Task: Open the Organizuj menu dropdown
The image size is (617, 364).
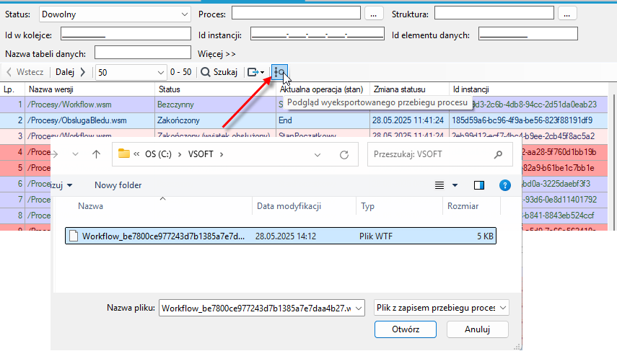Action: click(x=62, y=185)
